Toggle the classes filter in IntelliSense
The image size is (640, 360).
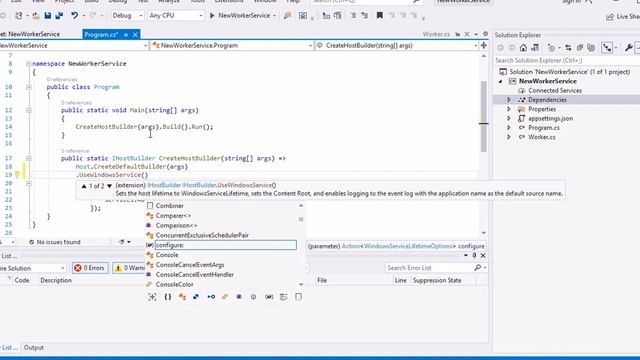182,297
